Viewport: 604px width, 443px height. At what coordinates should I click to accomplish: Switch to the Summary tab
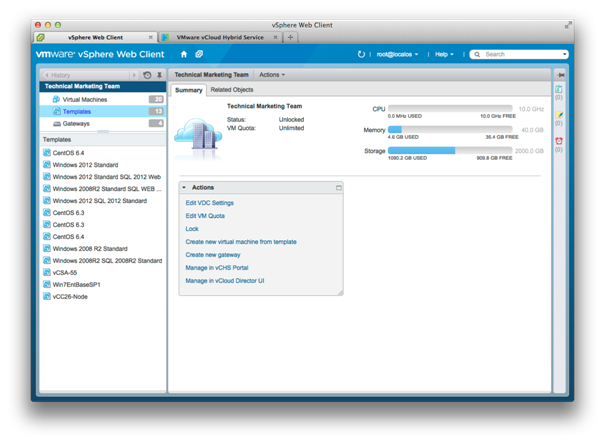click(188, 90)
